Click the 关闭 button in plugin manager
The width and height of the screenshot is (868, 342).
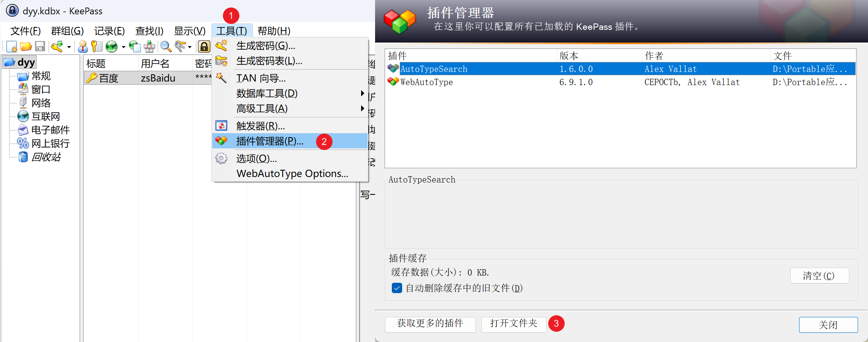(828, 325)
